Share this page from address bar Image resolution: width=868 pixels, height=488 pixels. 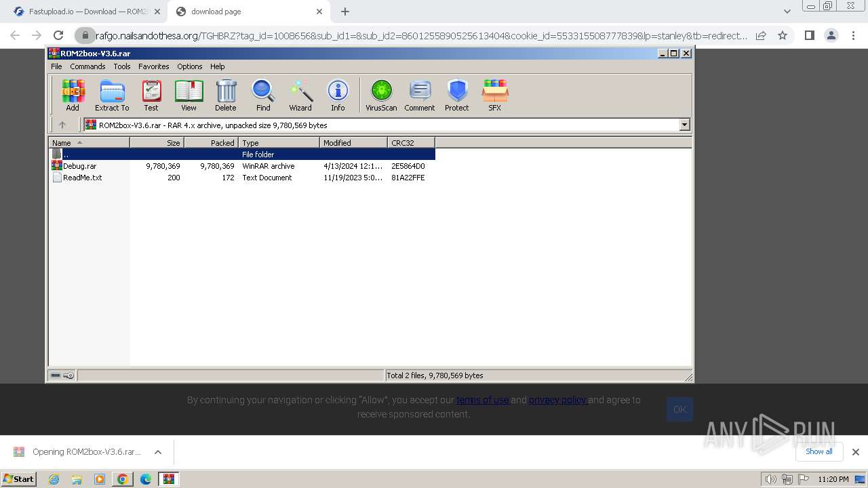761,35
